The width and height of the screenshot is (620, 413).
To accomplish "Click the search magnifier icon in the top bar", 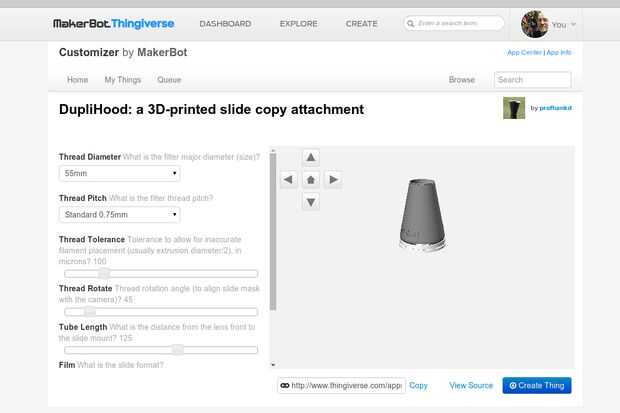I will point(410,24).
